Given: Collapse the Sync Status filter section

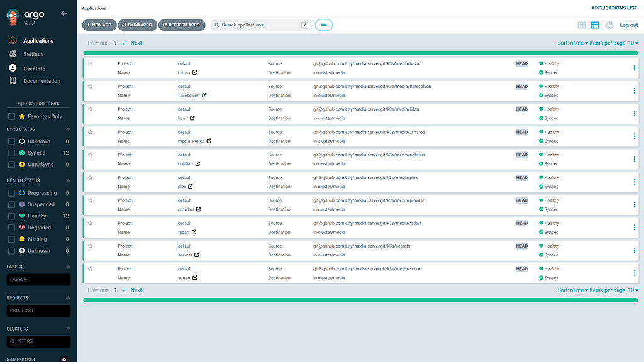Looking at the screenshot, I should 68,129.
